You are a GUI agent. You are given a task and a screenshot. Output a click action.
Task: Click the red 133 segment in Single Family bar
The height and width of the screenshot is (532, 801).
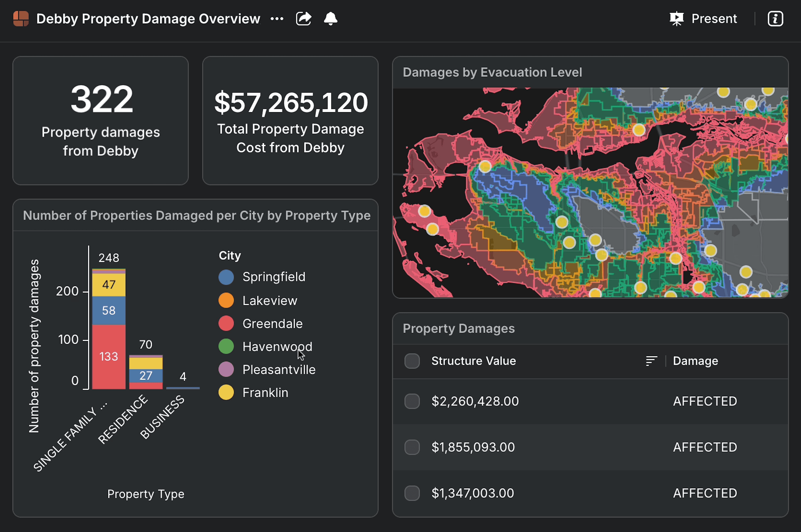[x=109, y=356]
